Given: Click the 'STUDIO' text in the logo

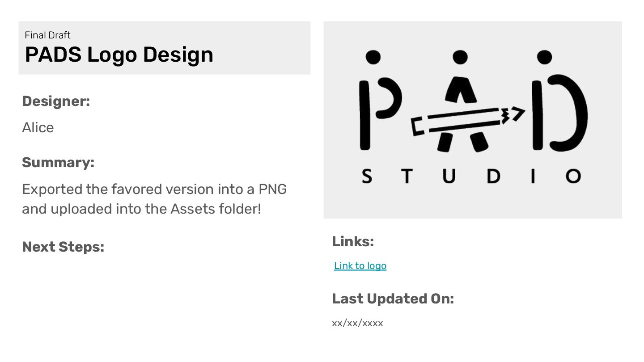Looking at the screenshot, I should pos(471,176).
